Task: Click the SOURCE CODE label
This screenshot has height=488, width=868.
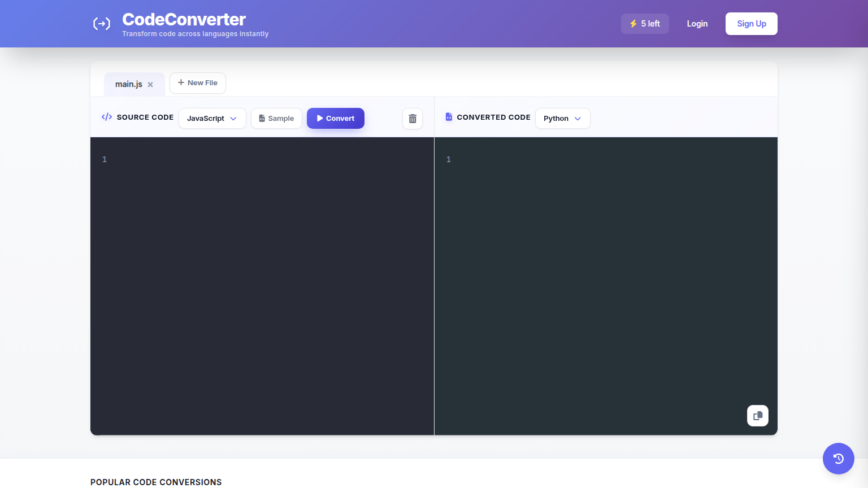Action: click(145, 117)
